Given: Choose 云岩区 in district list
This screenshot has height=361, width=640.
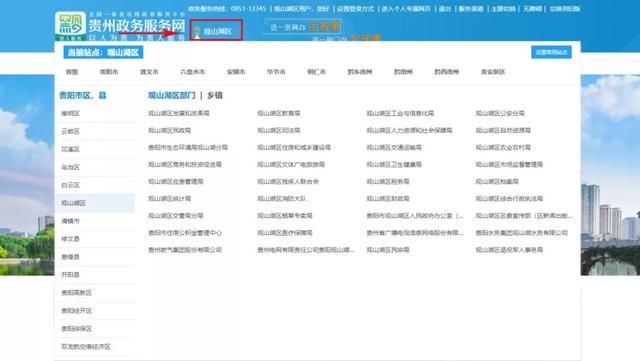Looking at the screenshot, I should [70, 131].
